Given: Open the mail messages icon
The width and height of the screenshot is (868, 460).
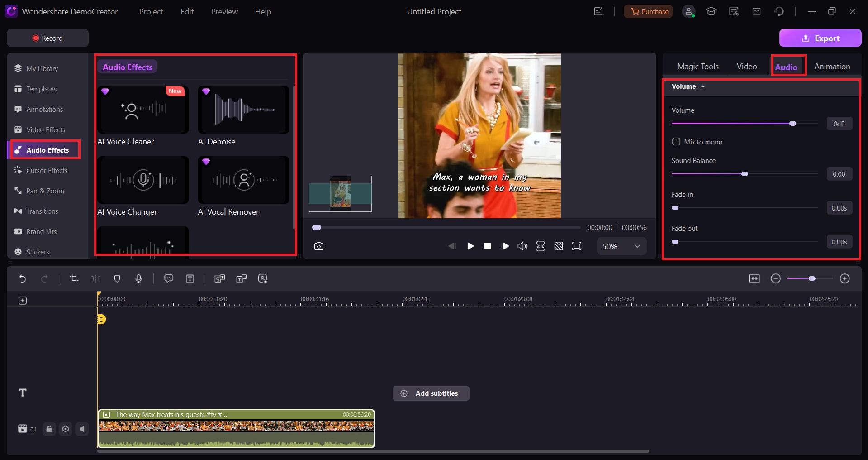Looking at the screenshot, I should tap(756, 11).
